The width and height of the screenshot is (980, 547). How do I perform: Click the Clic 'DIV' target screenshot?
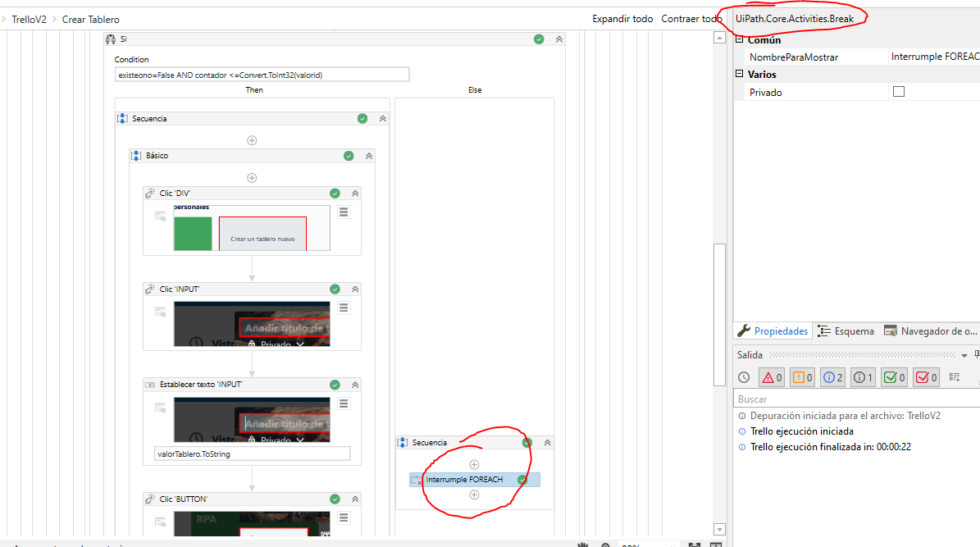tap(252, 228)
